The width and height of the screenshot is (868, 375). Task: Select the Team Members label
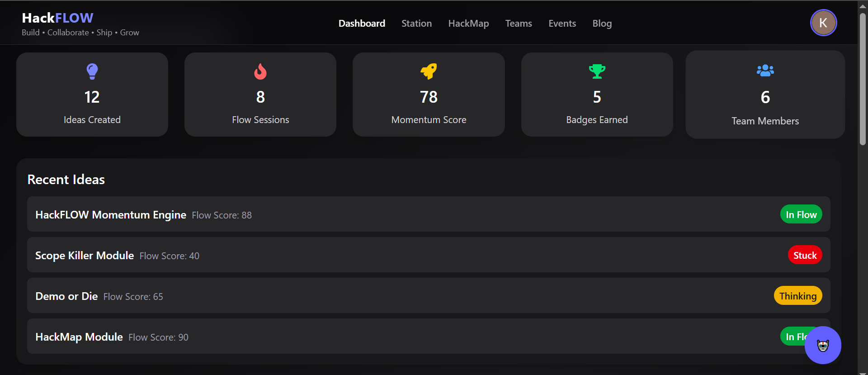click(765, 121)
